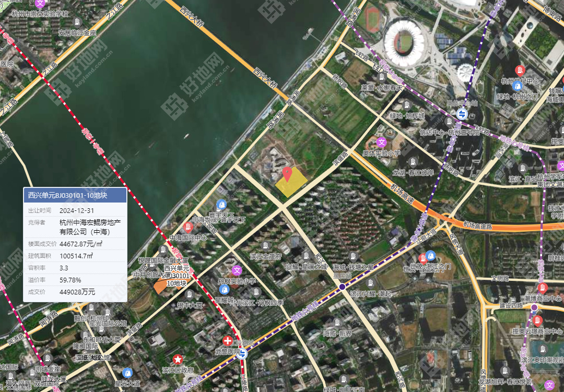
Task: Click the building icon at 滨江金茂府
Action: 266,245
